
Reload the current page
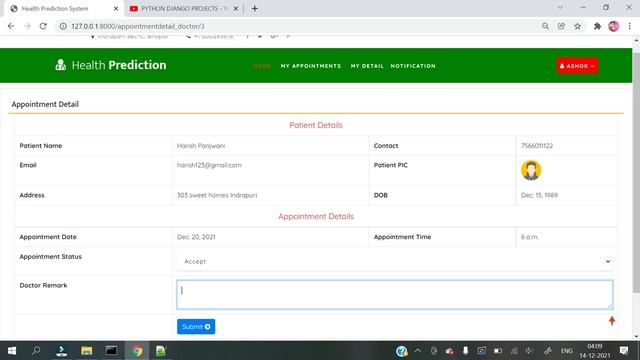point(43,26)
